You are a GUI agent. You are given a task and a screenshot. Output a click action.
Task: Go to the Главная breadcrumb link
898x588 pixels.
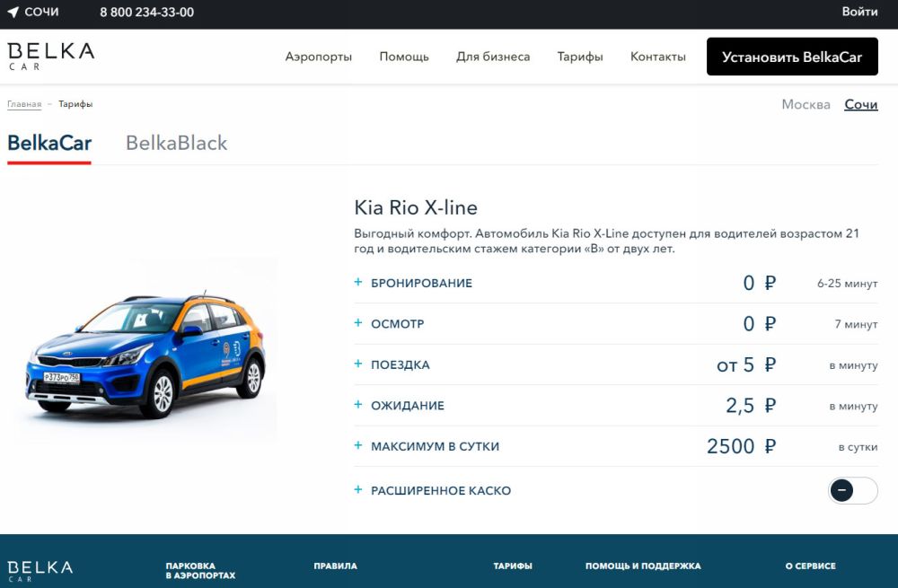pos(24,104)
